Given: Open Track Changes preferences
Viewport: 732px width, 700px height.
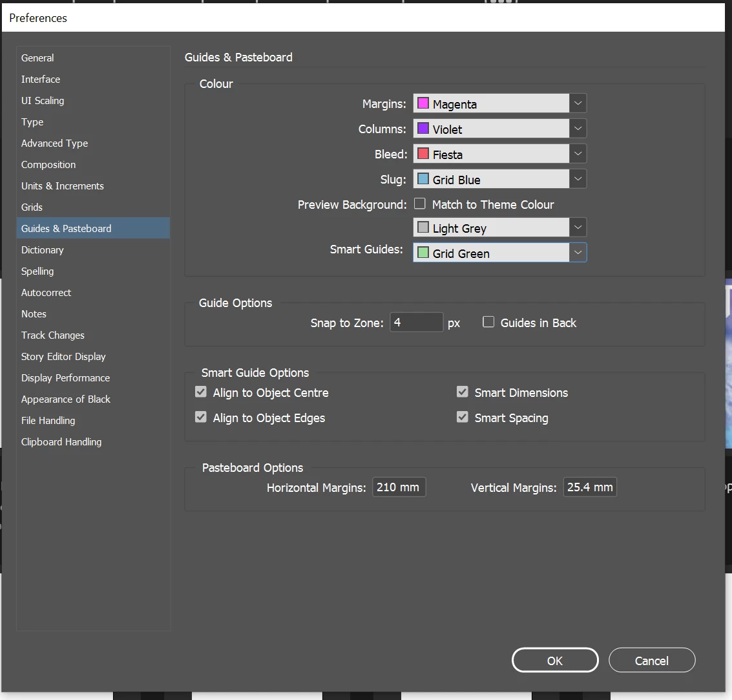Looking at the screenshot, I should 93,335.
